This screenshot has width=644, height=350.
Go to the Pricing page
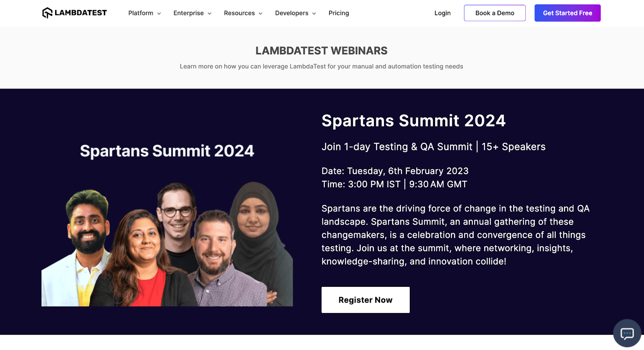[x=339, y=13]
